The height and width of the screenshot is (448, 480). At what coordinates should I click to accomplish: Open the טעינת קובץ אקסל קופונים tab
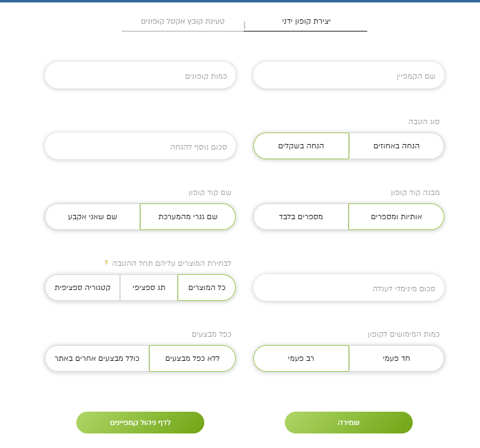point(183,21)
